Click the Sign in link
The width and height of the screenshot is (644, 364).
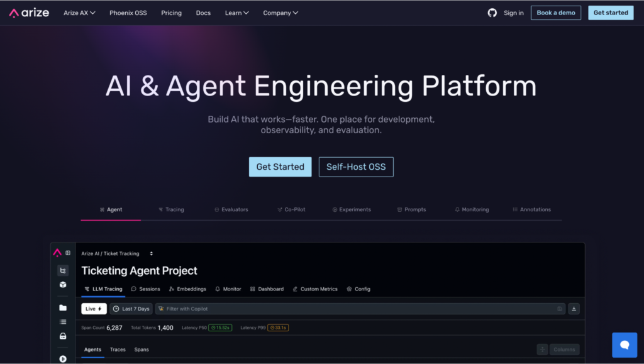click(513, 13)
